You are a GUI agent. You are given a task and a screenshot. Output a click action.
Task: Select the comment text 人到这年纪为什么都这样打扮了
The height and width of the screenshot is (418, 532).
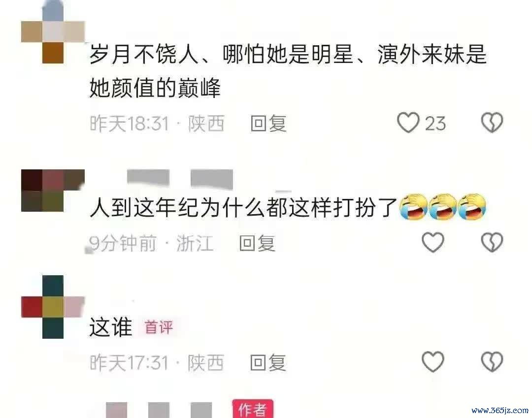coord(243,207)
